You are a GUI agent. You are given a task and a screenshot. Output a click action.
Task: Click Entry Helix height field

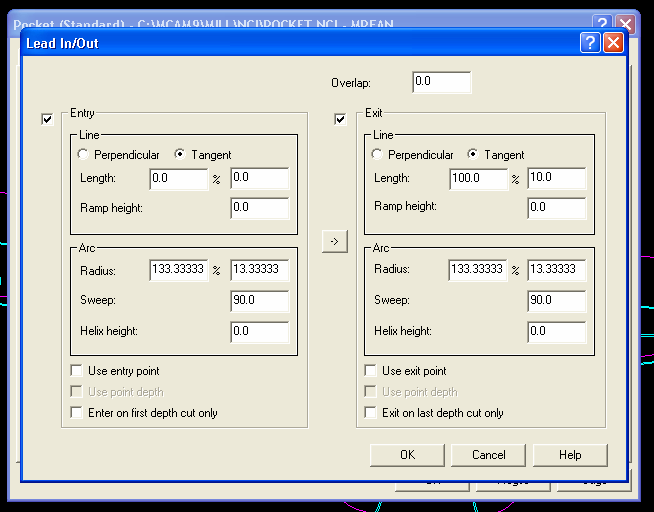[x=259, y=332]
